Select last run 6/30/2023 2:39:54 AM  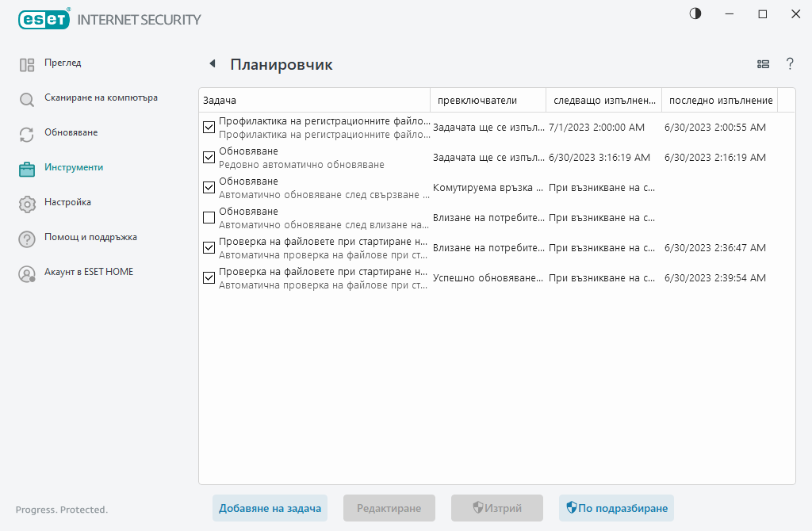(x=715, y=278)
